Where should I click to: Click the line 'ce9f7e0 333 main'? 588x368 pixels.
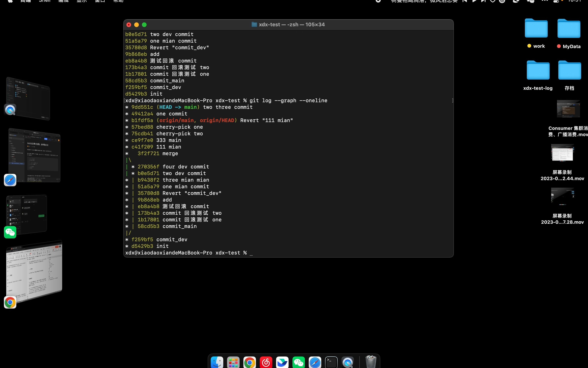pyautogui.click(x=156, y=140)
